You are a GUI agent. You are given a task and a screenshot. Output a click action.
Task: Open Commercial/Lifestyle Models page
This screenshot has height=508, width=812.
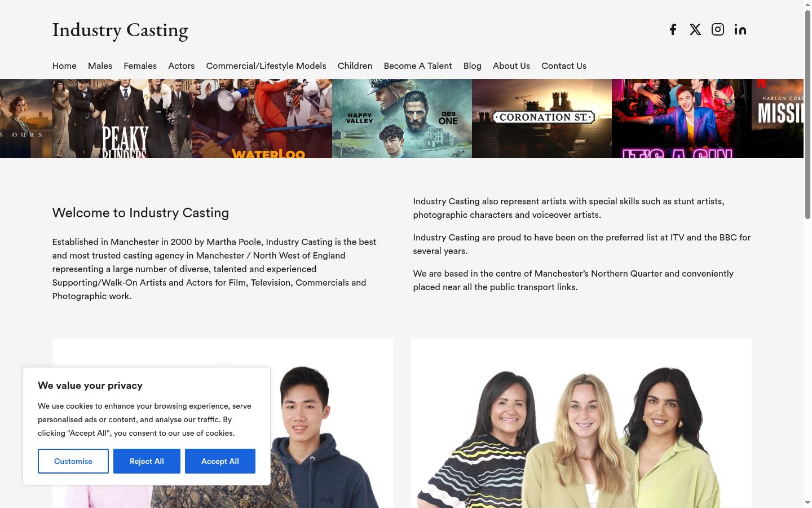tap(266, 66)
